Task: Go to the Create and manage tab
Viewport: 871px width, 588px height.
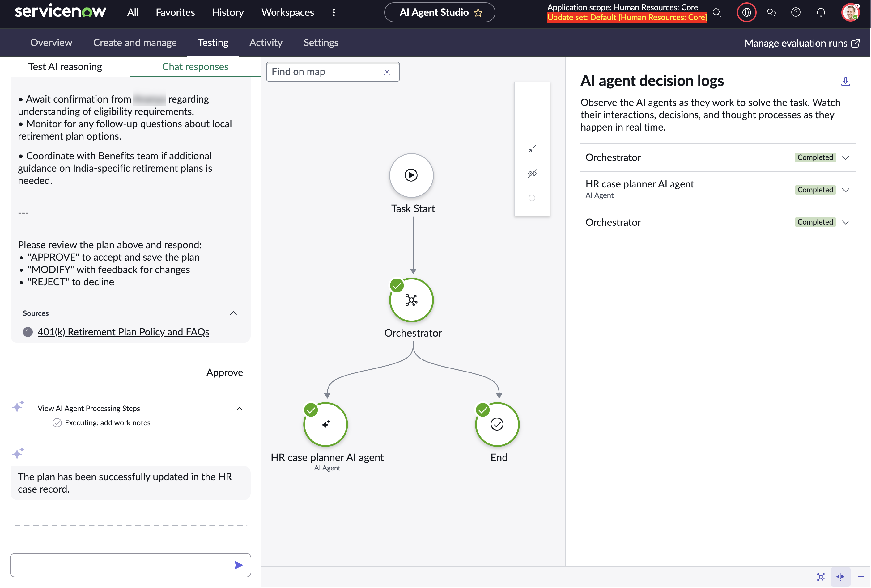Action: click(x=135, y=43)
